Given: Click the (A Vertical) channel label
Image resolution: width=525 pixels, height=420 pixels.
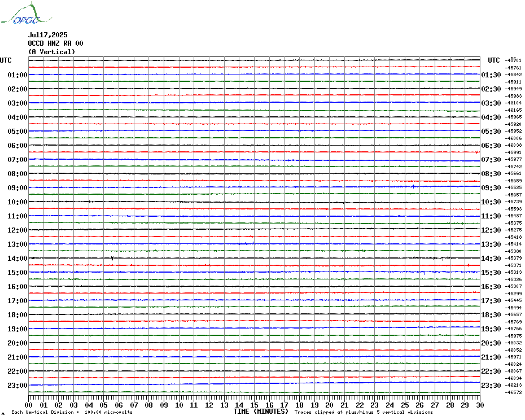Looking at the screenshot, I should coord(51,52).
